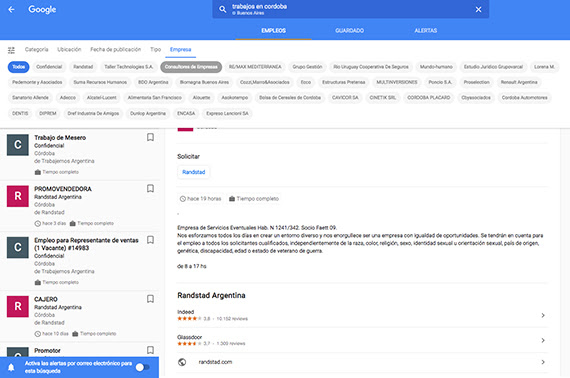
Task: Open the Categoría filter
Action: (x=36, y=49)
